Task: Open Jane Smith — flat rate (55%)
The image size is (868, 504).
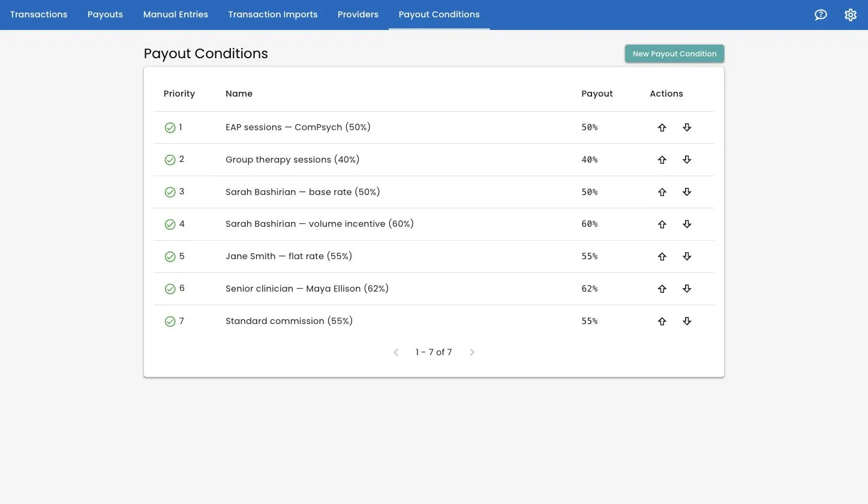Action: (x=289, y=256)
